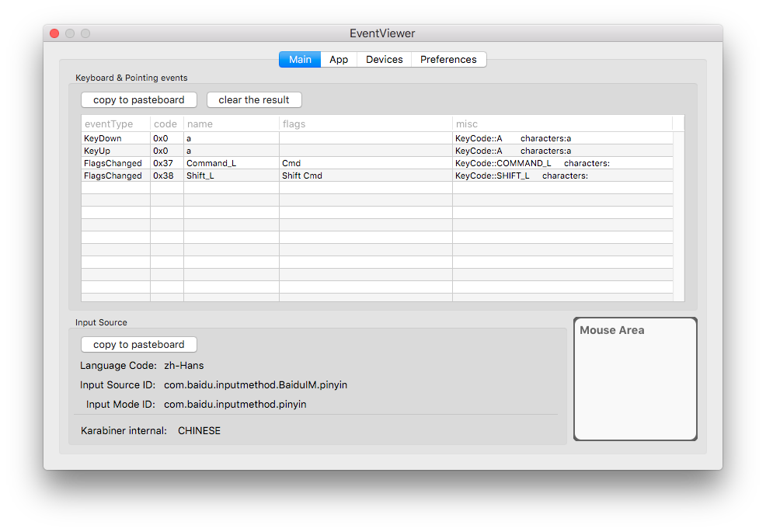
Task: Click copy to pasteboard above events table
Action: click(x=138, y=100)
